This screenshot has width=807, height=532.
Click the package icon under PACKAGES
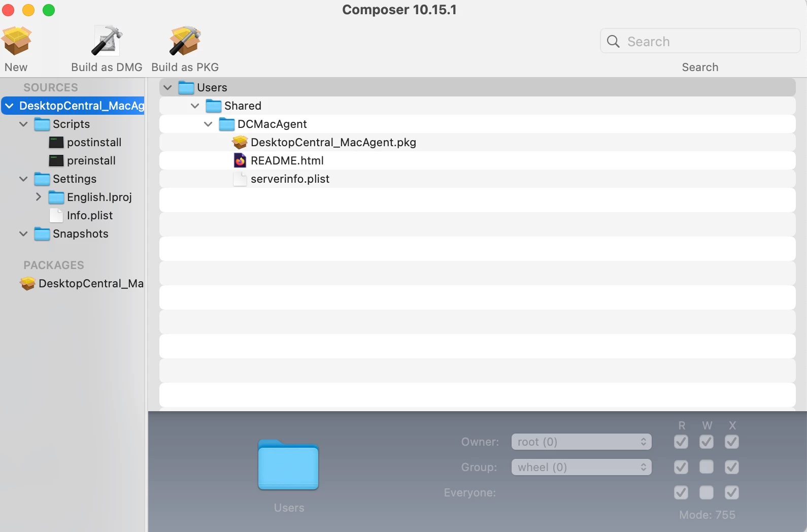[x=28, y=283]
